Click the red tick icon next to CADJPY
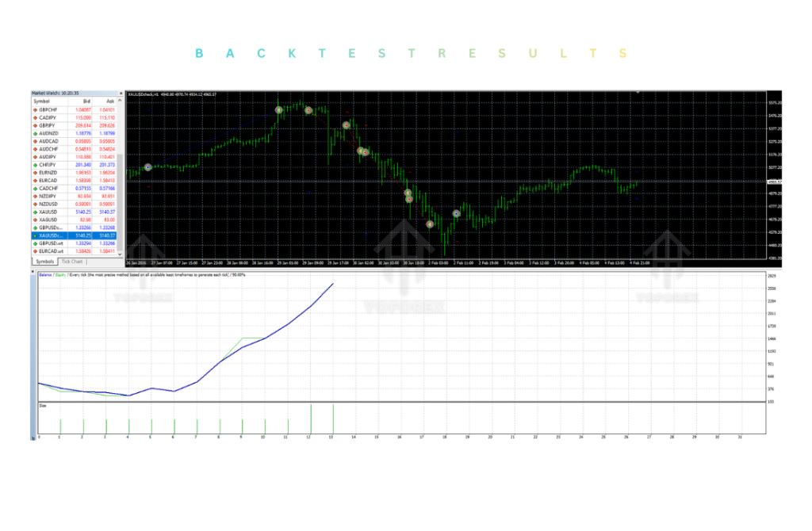812x531 pixels. tap(36, 116)
